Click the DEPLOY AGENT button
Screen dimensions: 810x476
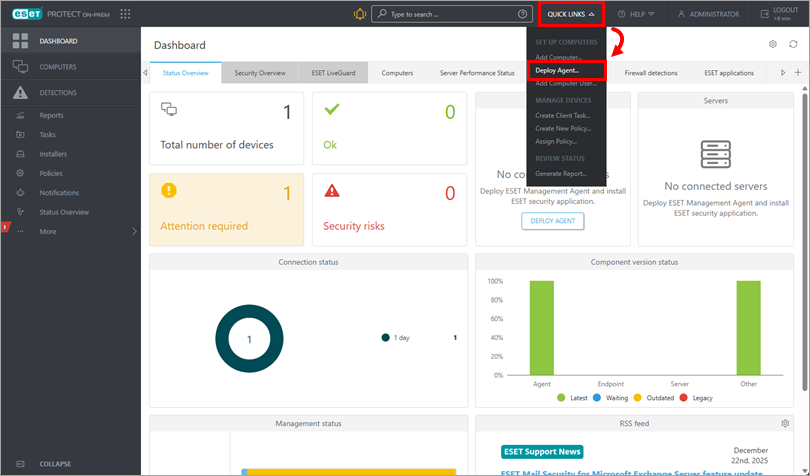(x=552, y=221)
